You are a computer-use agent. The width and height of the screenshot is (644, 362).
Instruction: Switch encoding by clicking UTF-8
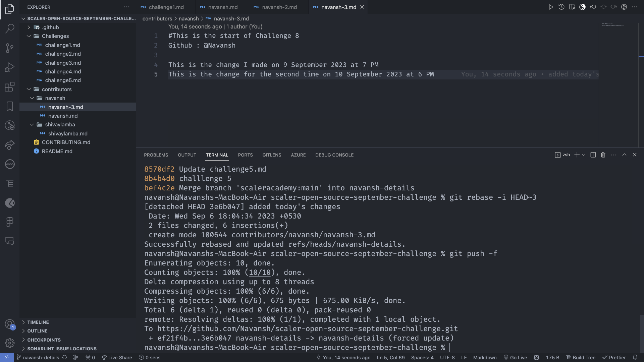(447, 358)
